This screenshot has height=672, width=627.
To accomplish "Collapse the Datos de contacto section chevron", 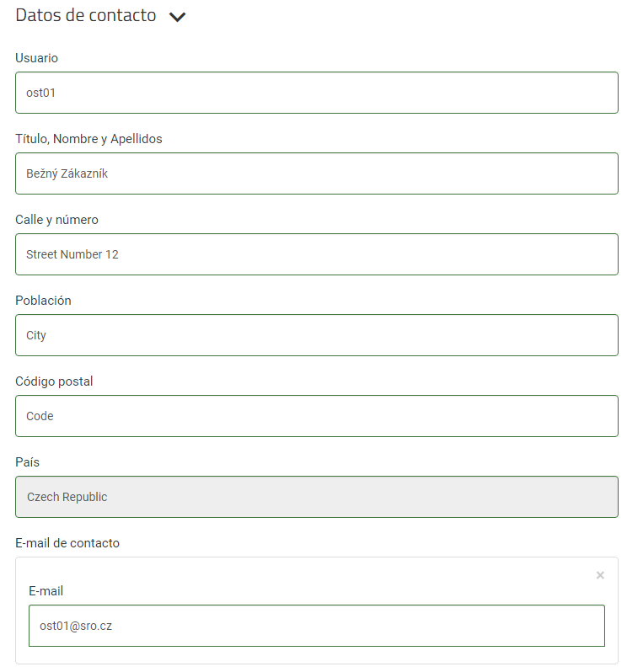I will pos(177,17).
